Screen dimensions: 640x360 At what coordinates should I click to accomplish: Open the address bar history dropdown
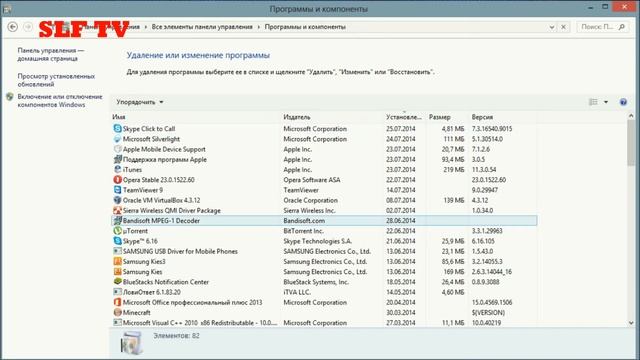(552, 27)
